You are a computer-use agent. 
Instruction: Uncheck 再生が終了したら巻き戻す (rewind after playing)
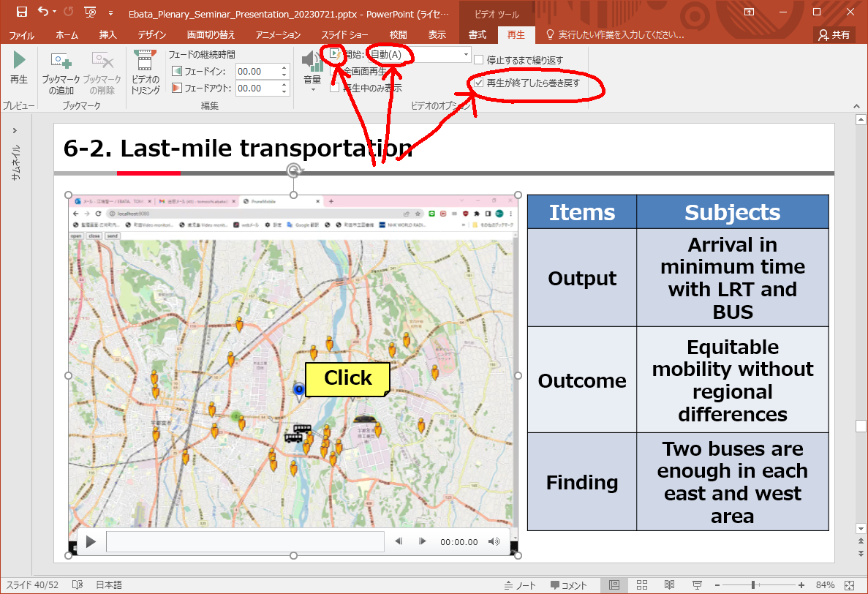point(478,83)
